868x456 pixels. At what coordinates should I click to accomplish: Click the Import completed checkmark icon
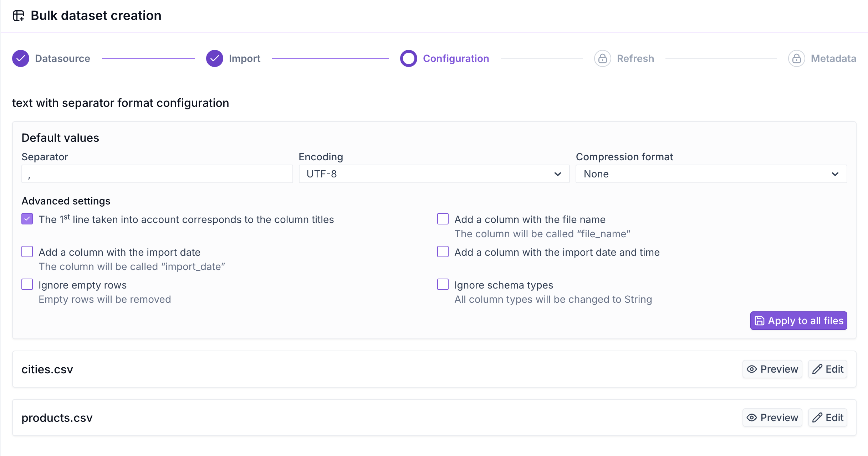[215, 58]
